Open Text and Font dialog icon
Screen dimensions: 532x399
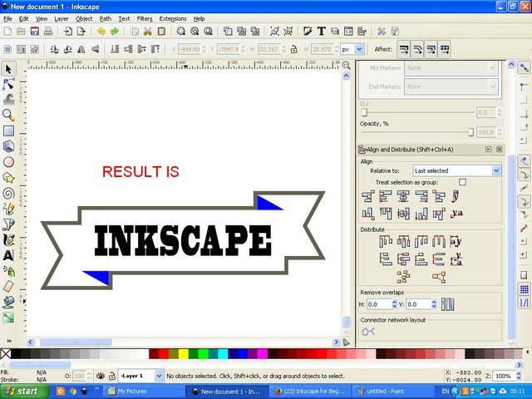point(321,32)
